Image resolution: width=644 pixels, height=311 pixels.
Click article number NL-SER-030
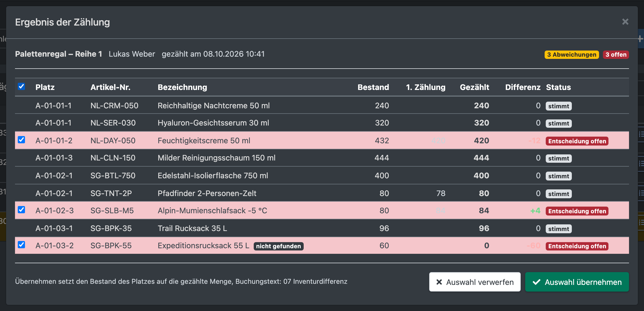pos(113,123)
